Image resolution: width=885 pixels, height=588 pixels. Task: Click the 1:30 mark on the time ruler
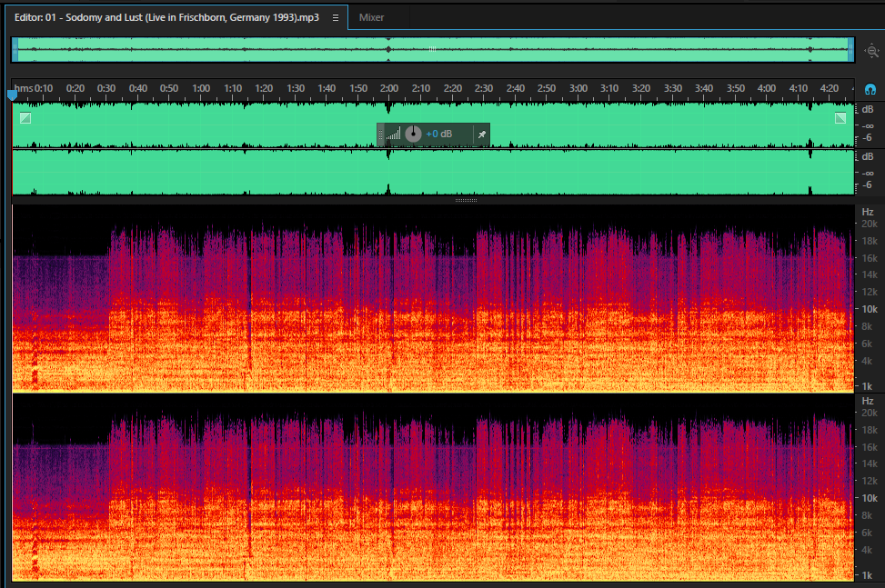click(296, 88)
